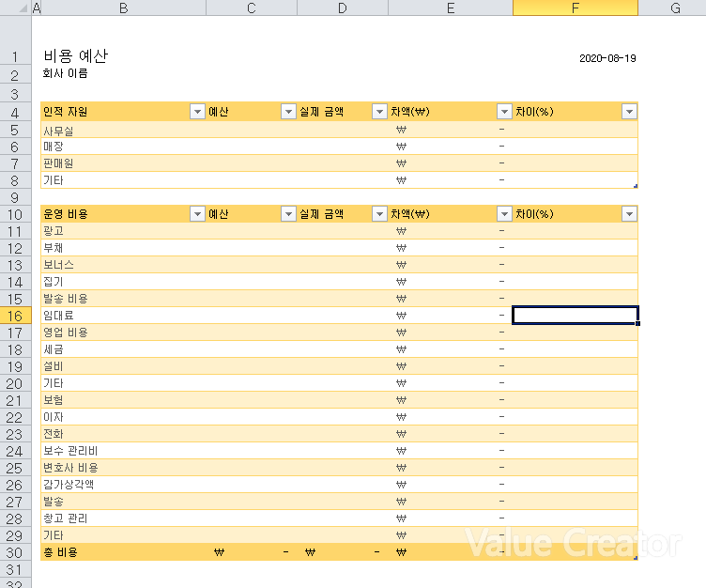Image resolution: width=706 pixels, height=588 pixels.
Task: Select the 사무실 cell
Action: pos(123,130)
